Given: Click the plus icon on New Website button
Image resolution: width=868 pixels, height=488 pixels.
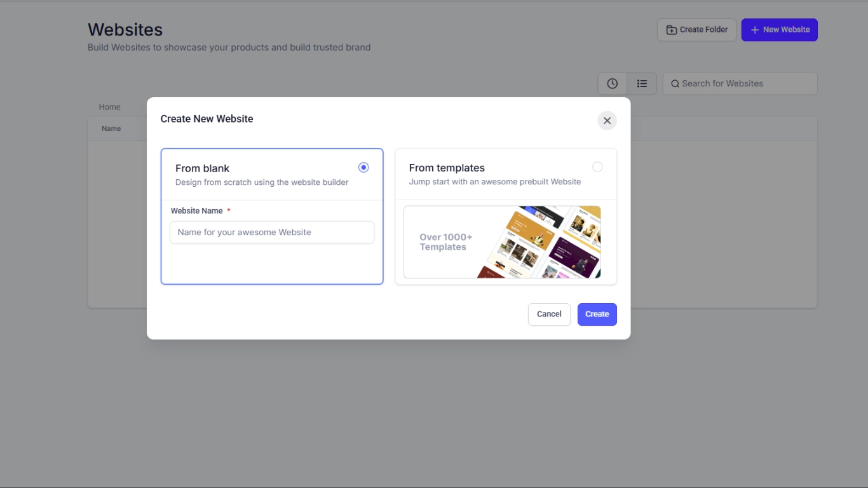Looking at the screenshot, I should tap(754, 29).
